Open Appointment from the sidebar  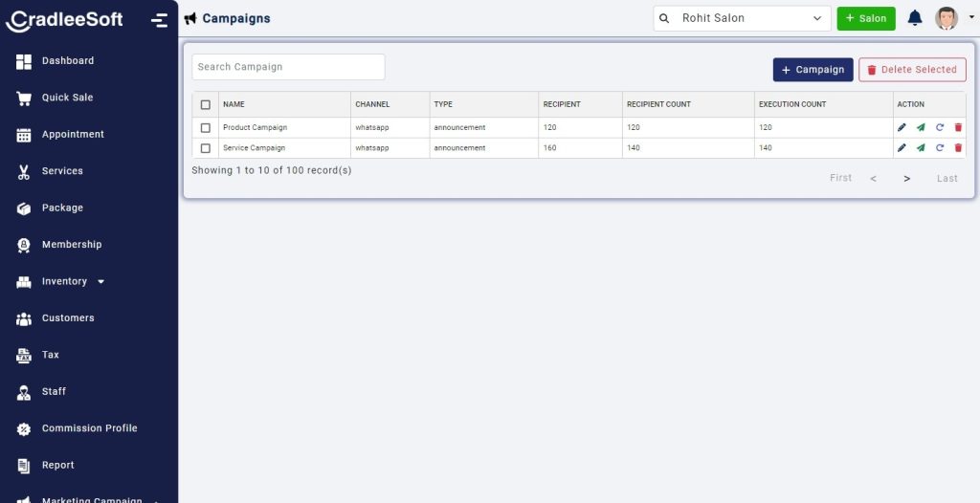pyautogui.click(x=72, y=135)
